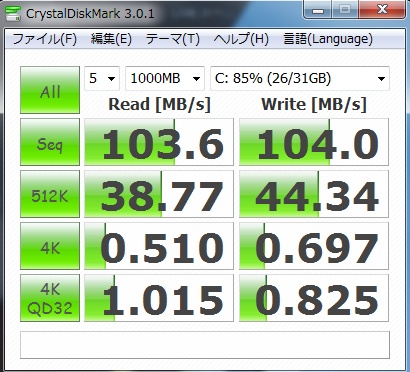Click the empty comment field at the bottom

[205, 345]
